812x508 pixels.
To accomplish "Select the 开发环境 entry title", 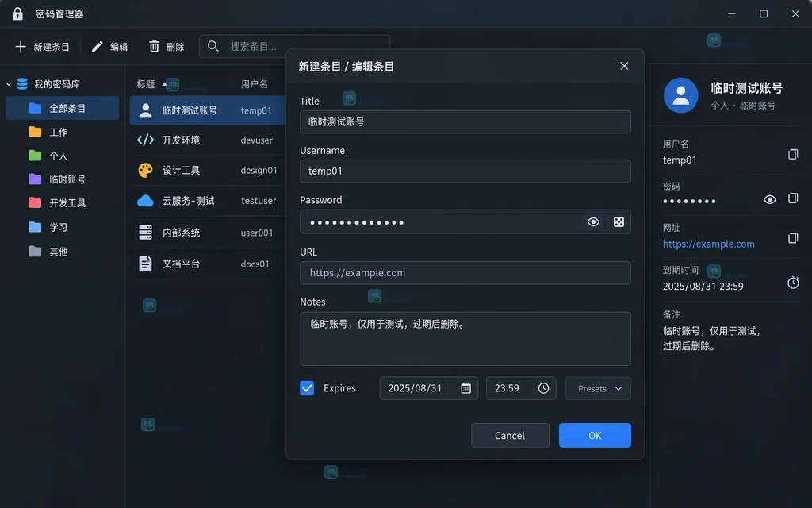I will 182,140.
